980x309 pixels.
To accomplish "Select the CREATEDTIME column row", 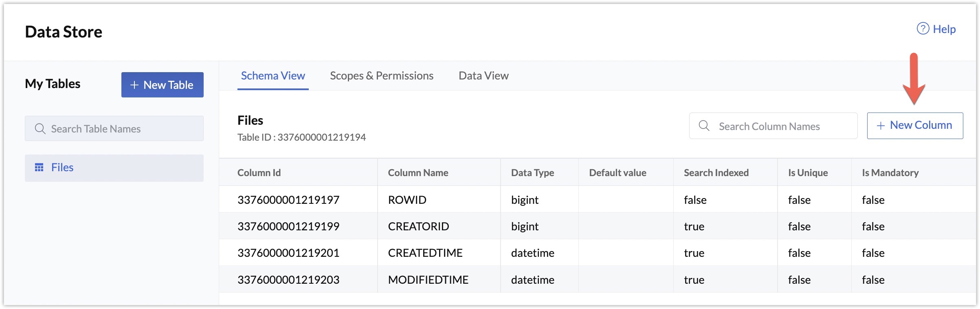I will point(425,253).
